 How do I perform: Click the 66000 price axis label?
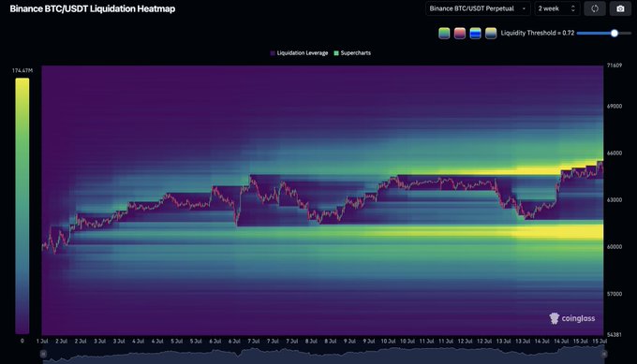tap(615, 153)
